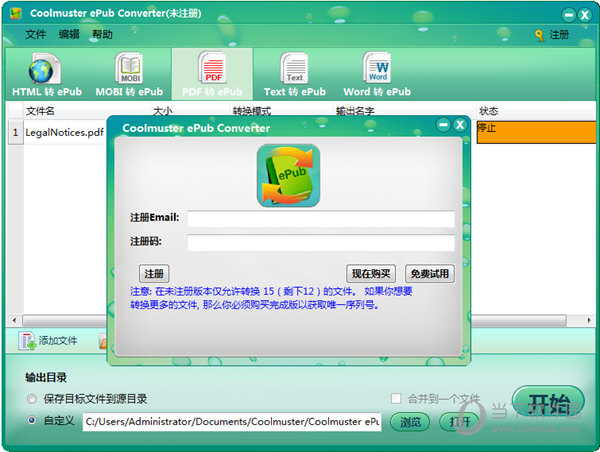
Task: Select 保存目标文件到源目录 radio button
Action: click(32, 399)
